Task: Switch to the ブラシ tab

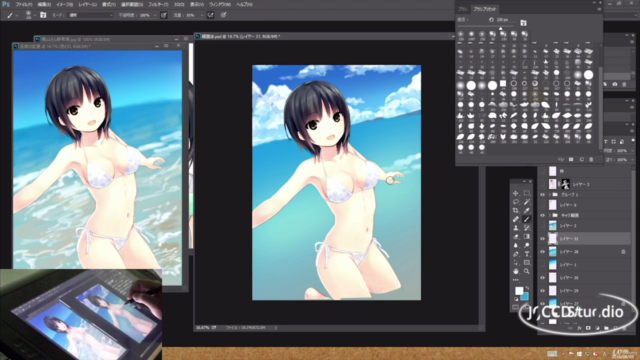Action: coord(463,9)
